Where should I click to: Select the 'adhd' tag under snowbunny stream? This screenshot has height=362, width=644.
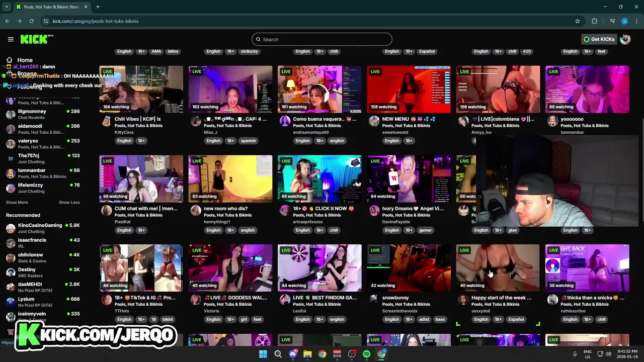pyautogui.click(x=425, y=319)
